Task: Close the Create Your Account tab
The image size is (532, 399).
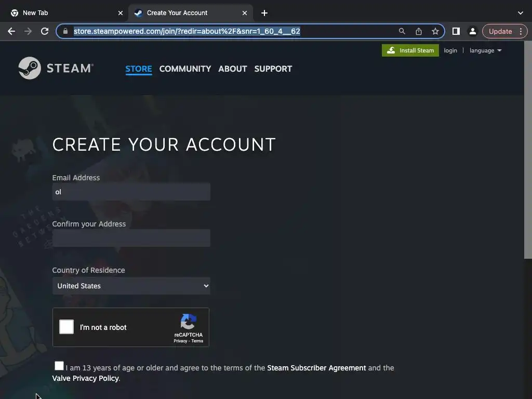Action: coord(245,13)
